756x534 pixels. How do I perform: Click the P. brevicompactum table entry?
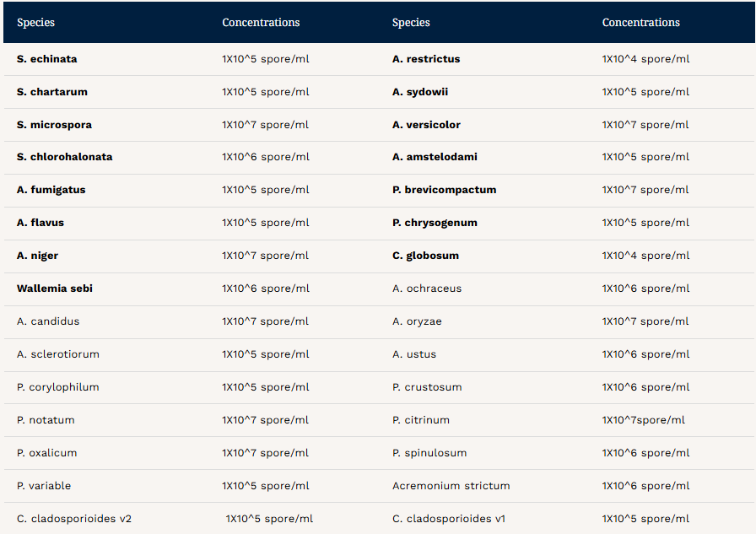(444, 190)
